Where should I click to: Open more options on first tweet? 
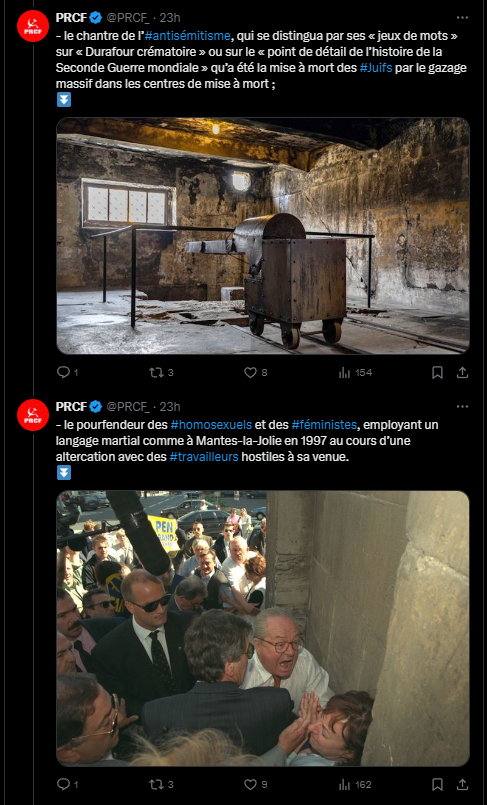(462, 17)
